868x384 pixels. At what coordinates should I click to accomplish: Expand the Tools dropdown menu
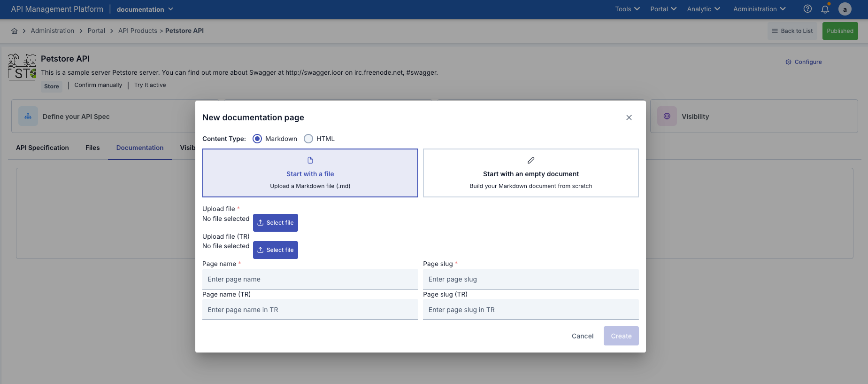(627, 9)
